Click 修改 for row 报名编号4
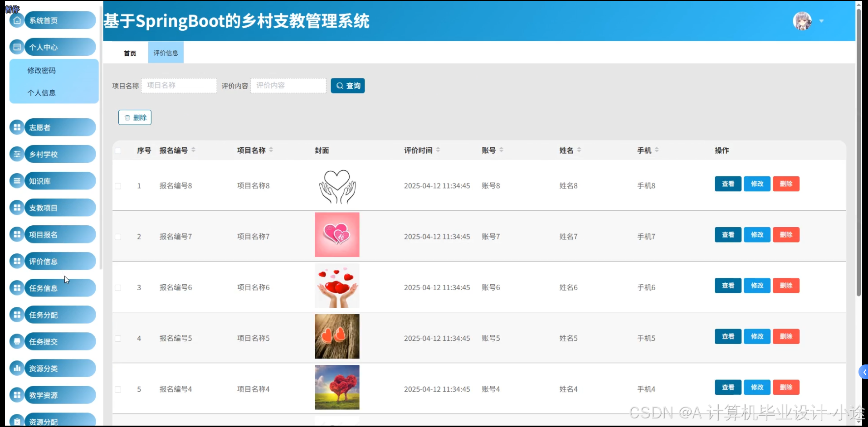The width and height of the screenshot is (868, 427). tap(757, 387)
